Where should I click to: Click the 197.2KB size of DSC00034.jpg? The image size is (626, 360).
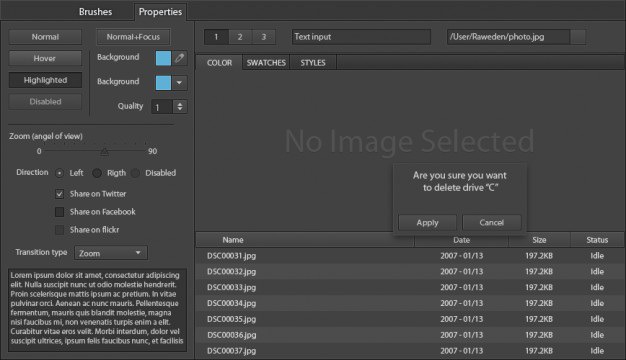pyautogui.click(x=539, y=303)
